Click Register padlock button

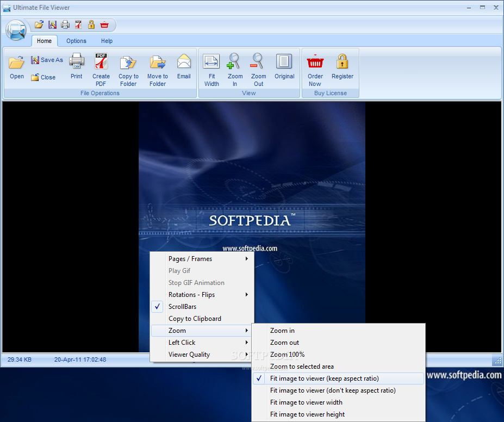pos(343,66)
